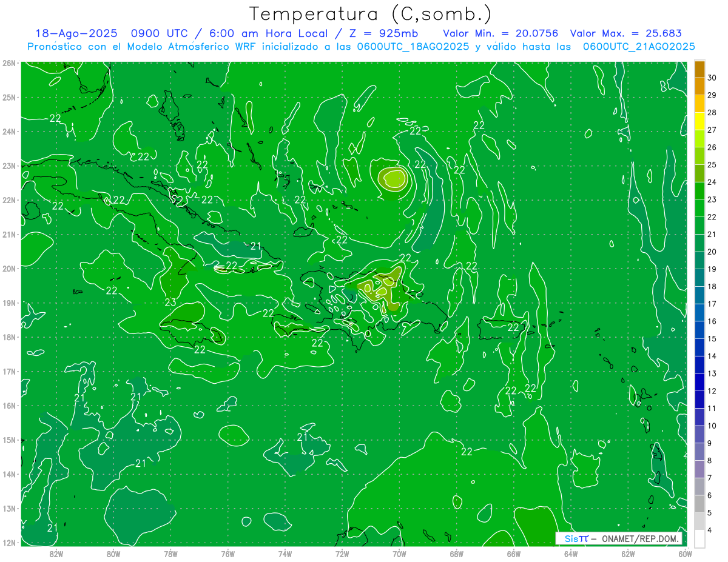Click the "ONAMET/REP.DOM." credit label
Viewport: 728px width, 562px height.
[640, 538]
